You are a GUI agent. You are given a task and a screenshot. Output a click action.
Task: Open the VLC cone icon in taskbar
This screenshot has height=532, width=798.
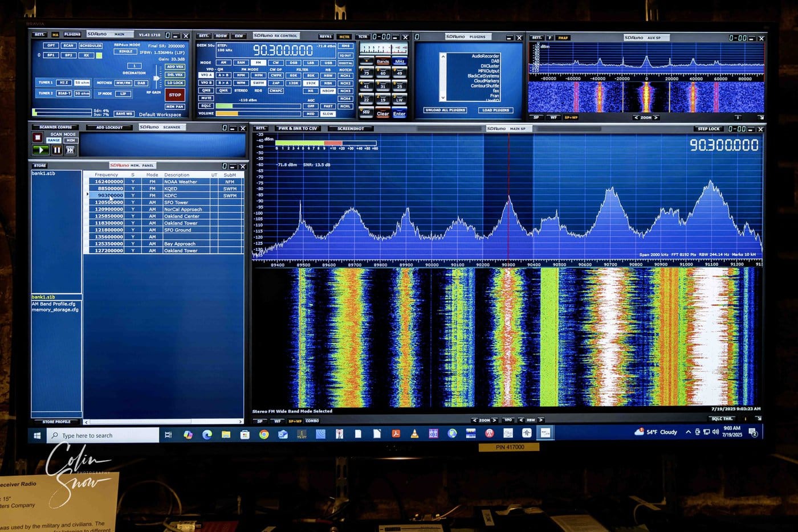(x=414, y=433)
